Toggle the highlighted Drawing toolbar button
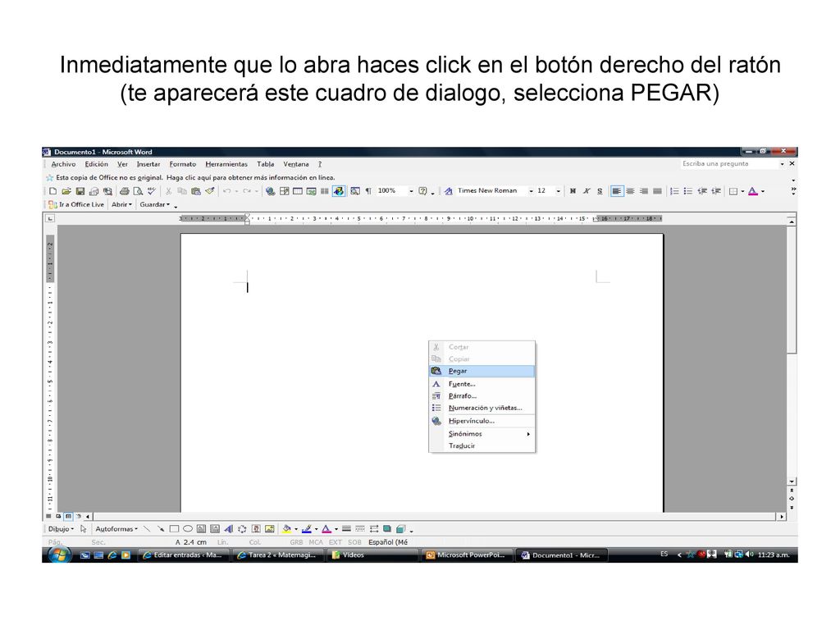The height and width of the screenshot is (630, 840). click(x=339, y=191)
